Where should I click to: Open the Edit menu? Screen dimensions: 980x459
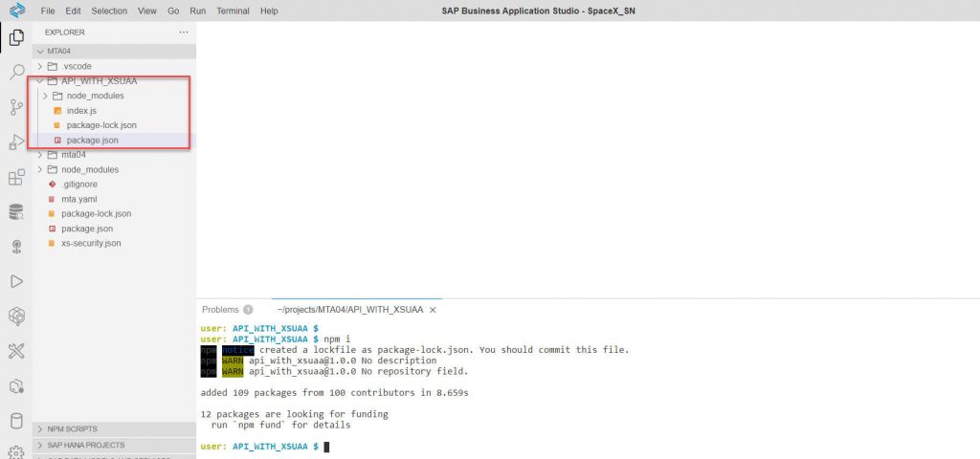coord(73,11)
